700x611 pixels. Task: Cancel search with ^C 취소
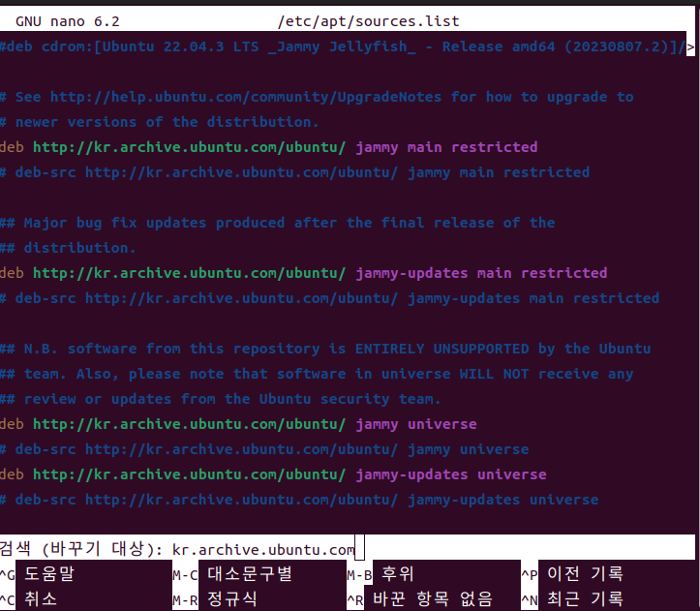[x=29, y=599]
